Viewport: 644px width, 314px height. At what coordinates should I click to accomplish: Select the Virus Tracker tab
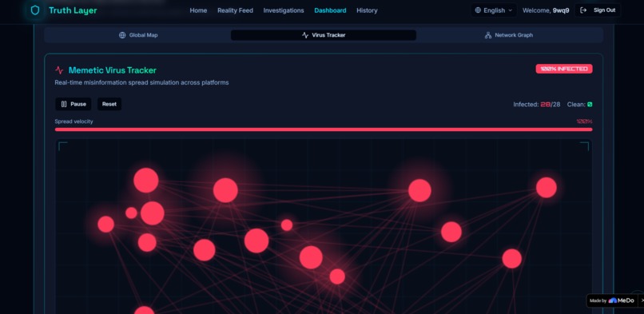[x=324, y=35]
